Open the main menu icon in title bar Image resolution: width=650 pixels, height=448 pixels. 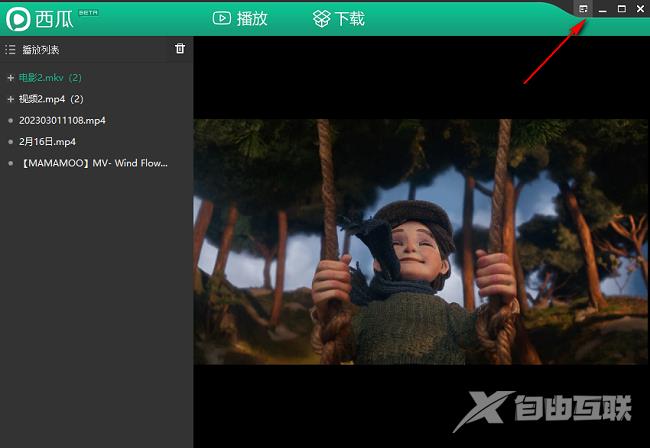click(x=584, y=9)
